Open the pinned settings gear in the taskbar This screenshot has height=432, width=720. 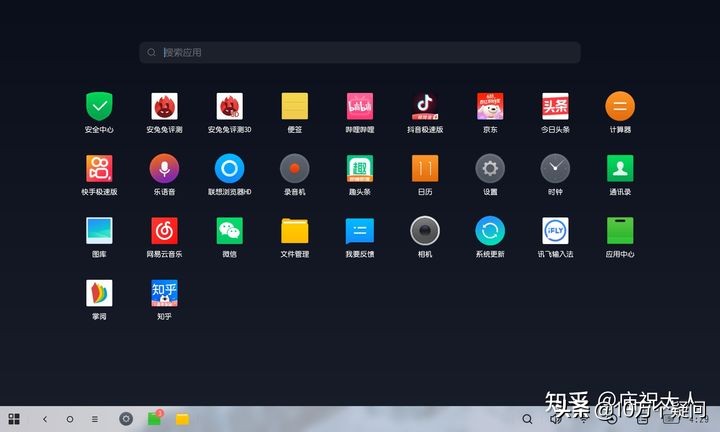[126, 419]
